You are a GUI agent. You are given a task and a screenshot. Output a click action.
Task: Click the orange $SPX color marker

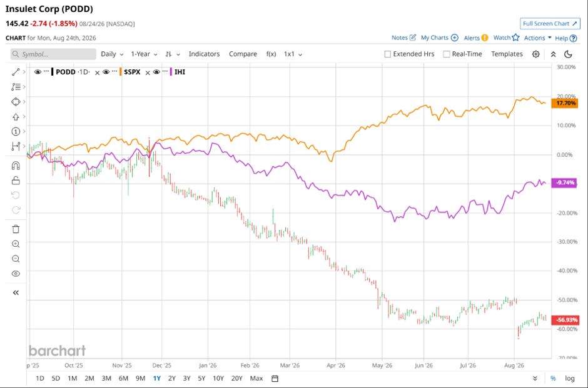click(x=120, y=72)
